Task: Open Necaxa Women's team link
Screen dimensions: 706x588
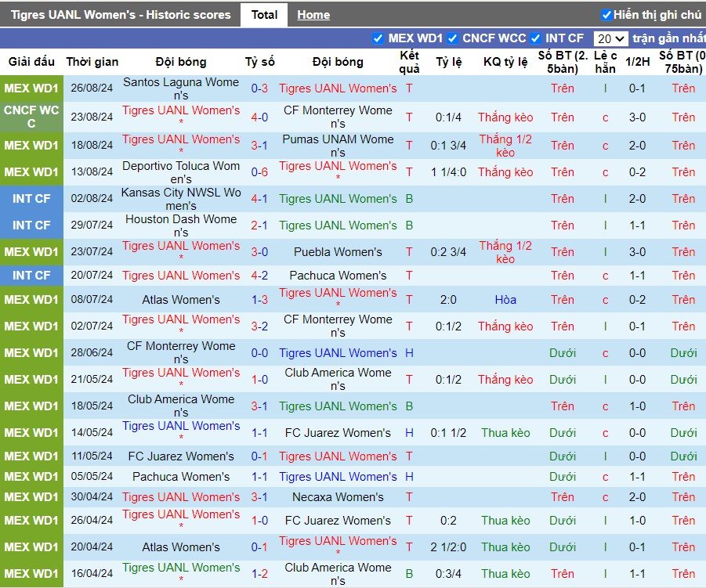Action: [x=338, y=497]
